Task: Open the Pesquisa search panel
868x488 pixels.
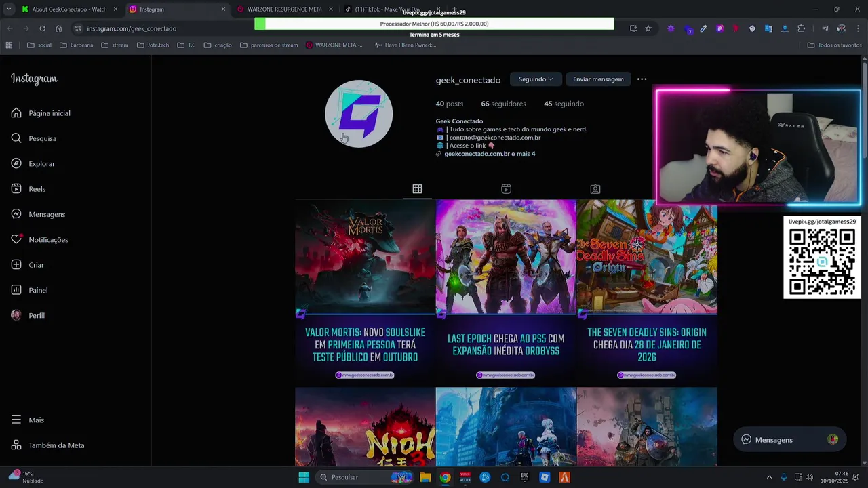Action: pos(34,138)
